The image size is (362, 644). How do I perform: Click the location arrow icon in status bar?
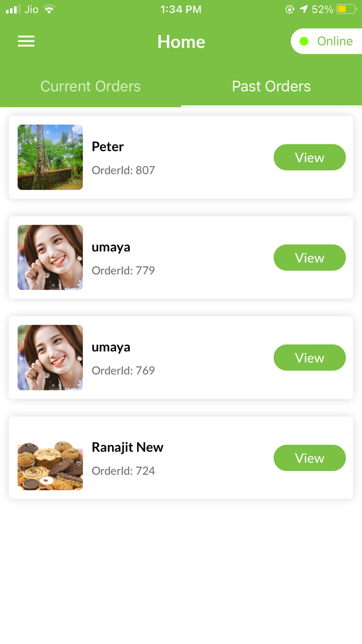pyautogui.click(x=304, y=9)
